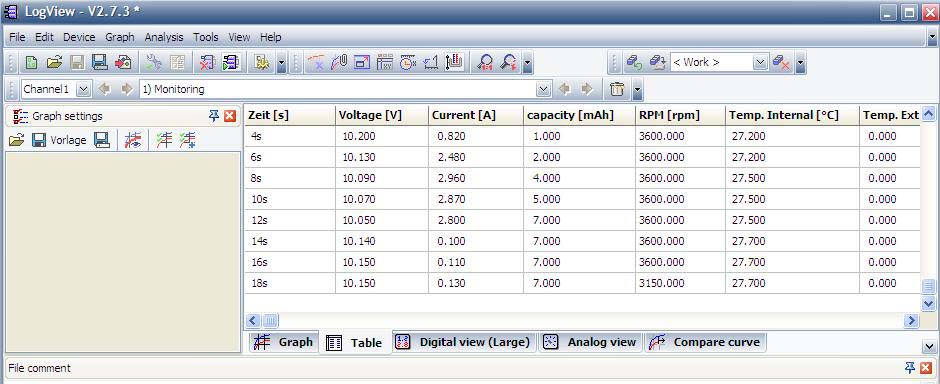Click the check curves icon with plus sign
940x384 pixels.
187,140
